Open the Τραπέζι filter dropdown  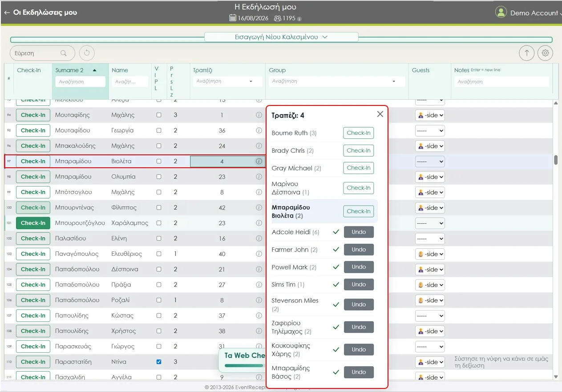pyautogui.click(x=251, y=81)
